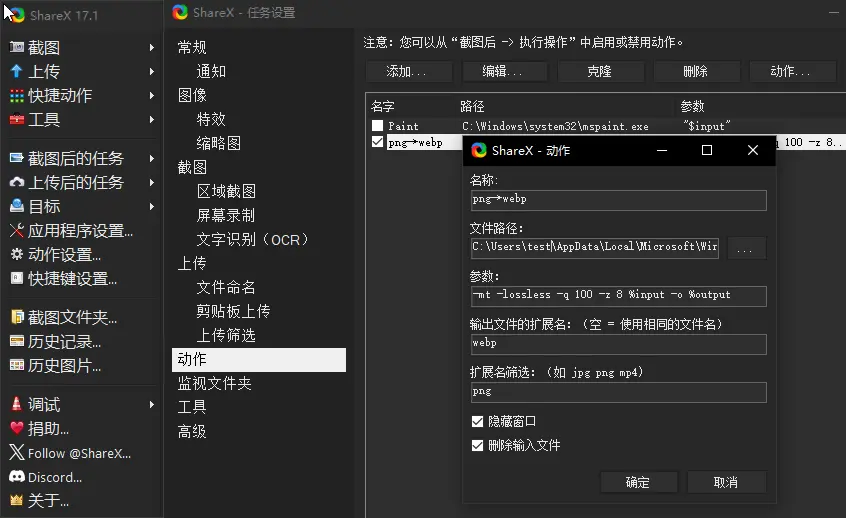Click the 上传后的任务 cloud icon
The width and height of the screenshot is (846, 518).
17,182
